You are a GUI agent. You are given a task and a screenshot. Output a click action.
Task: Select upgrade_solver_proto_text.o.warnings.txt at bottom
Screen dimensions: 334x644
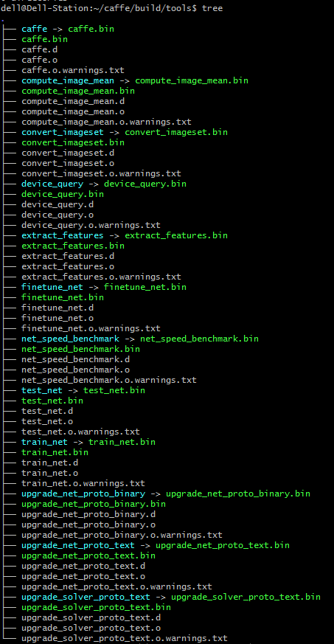pyautogui.click(x=125, y=638)
